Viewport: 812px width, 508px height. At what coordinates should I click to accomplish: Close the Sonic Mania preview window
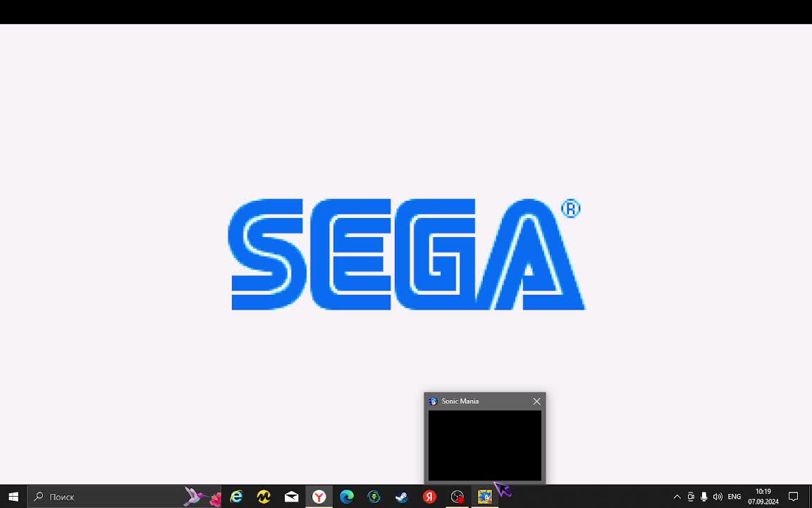point(536,401)
